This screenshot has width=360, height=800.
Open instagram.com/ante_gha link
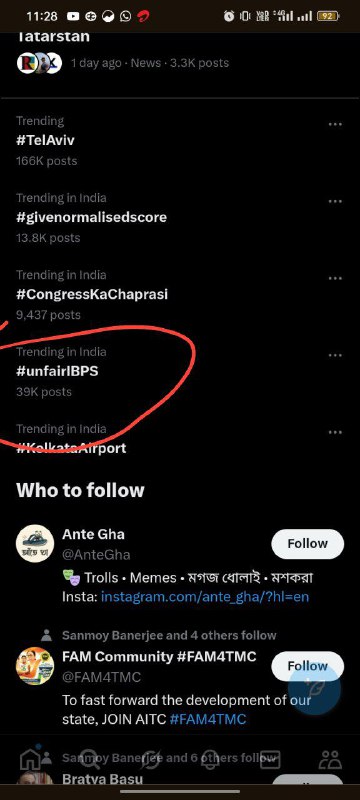pyautogui.click(x=205, y=596)
